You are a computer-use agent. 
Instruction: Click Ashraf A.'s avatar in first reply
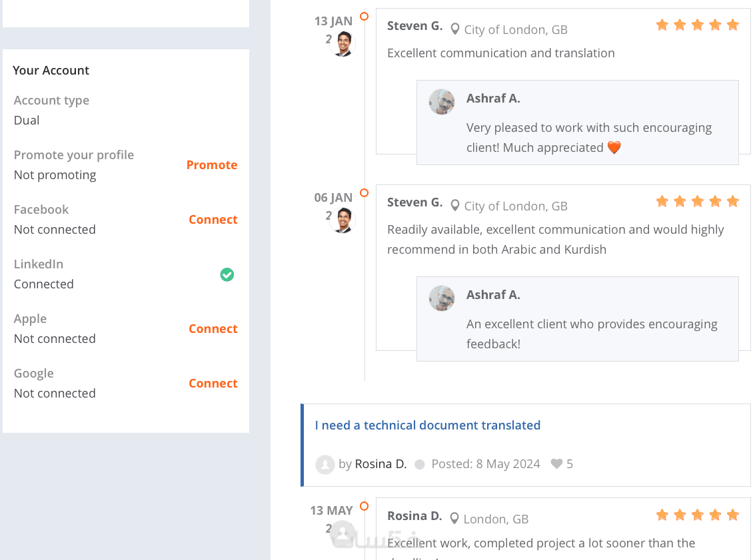[442, 102]
